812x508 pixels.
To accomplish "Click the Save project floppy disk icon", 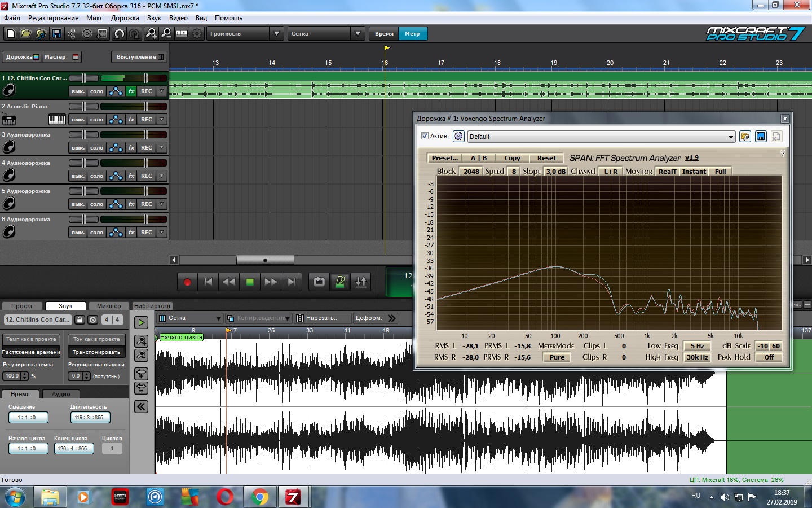I will click(x=56, y=34).
